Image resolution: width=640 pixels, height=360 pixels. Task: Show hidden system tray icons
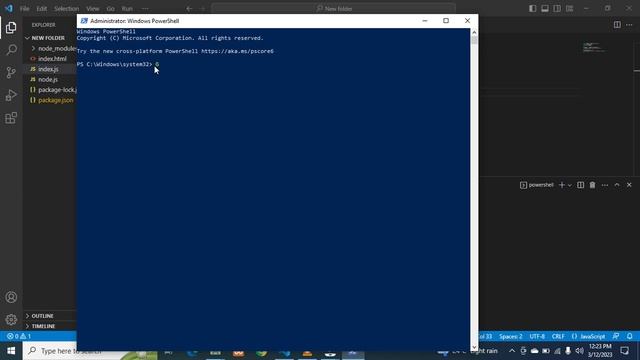coord(512,351)
